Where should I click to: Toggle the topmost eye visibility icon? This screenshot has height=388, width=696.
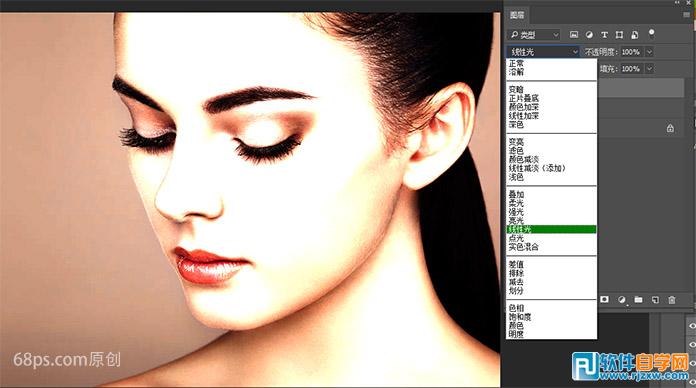coord(692,326)
